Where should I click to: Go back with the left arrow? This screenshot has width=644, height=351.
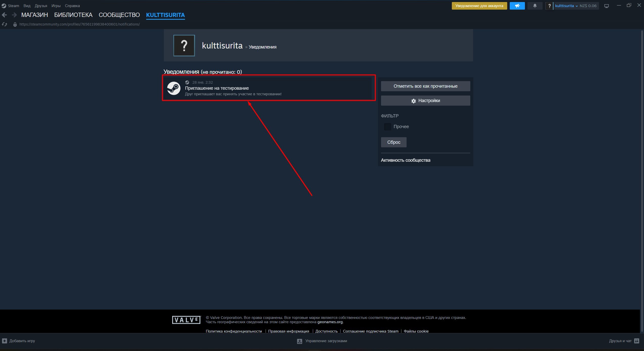pos(4,15)
